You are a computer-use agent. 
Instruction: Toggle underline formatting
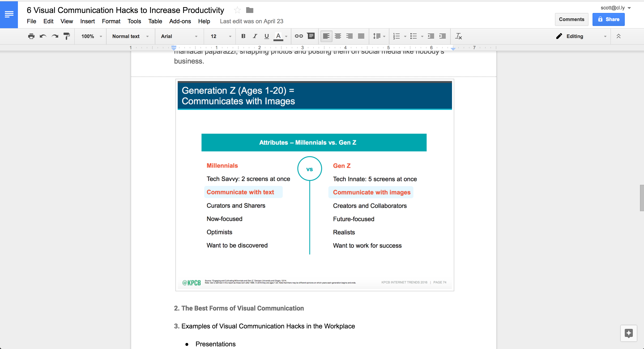click(267, 36)
